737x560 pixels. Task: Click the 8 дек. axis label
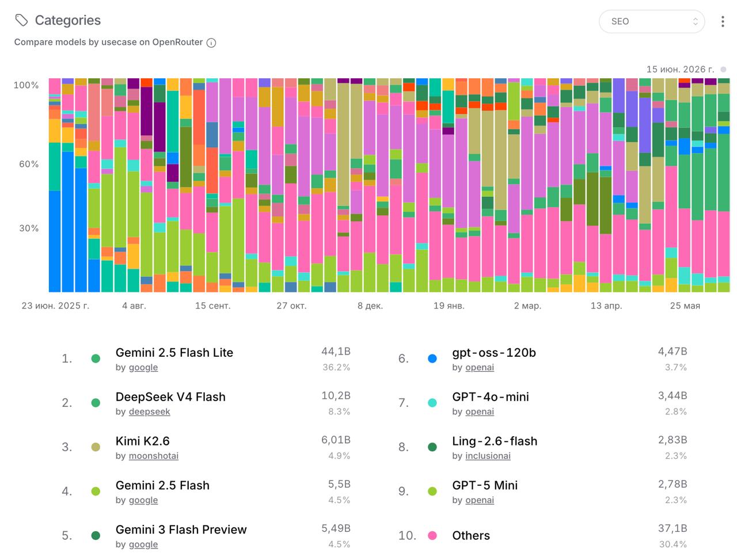(370, 306)
